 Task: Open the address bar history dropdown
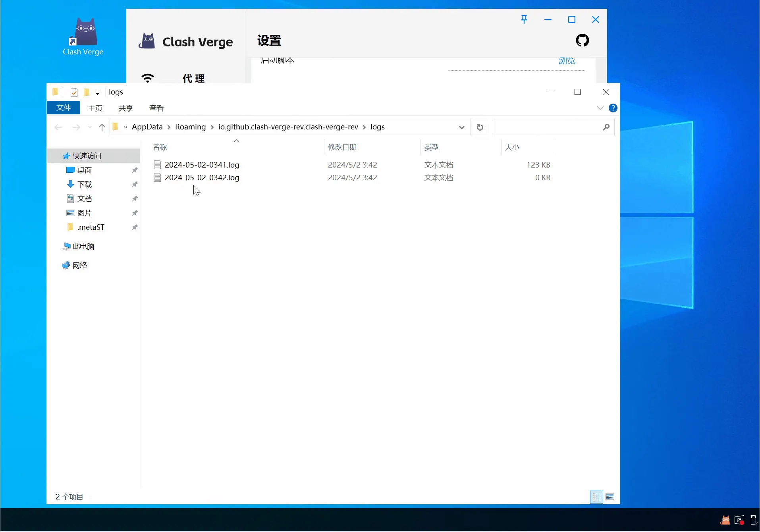pos(461,127)
